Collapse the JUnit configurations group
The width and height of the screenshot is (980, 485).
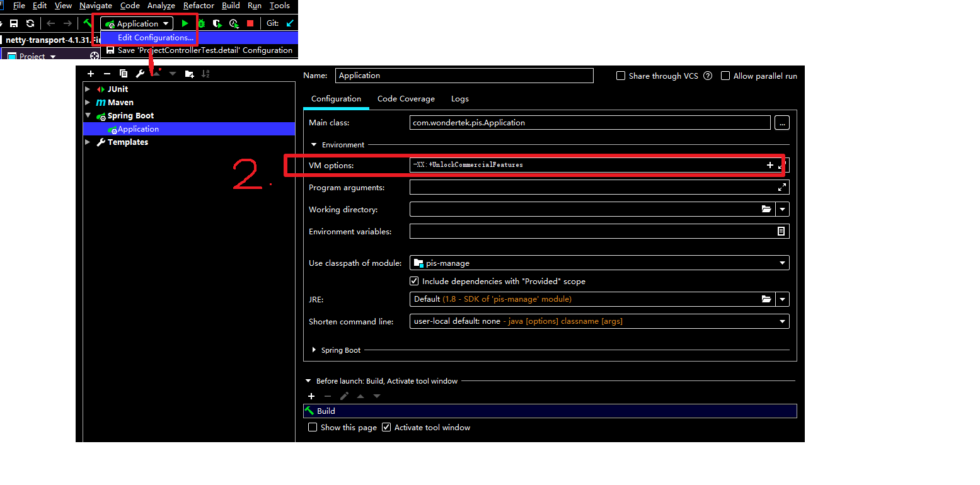click(x=88, y=89)
